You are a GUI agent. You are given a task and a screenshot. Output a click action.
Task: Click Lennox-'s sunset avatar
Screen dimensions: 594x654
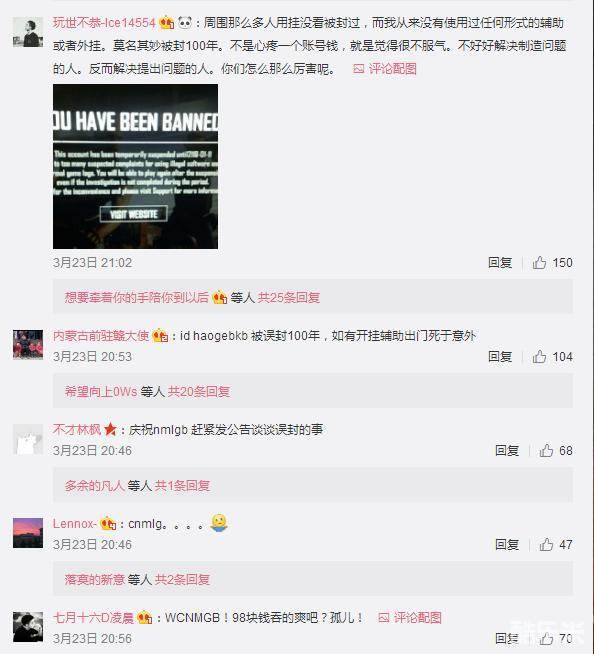(28, 533)
